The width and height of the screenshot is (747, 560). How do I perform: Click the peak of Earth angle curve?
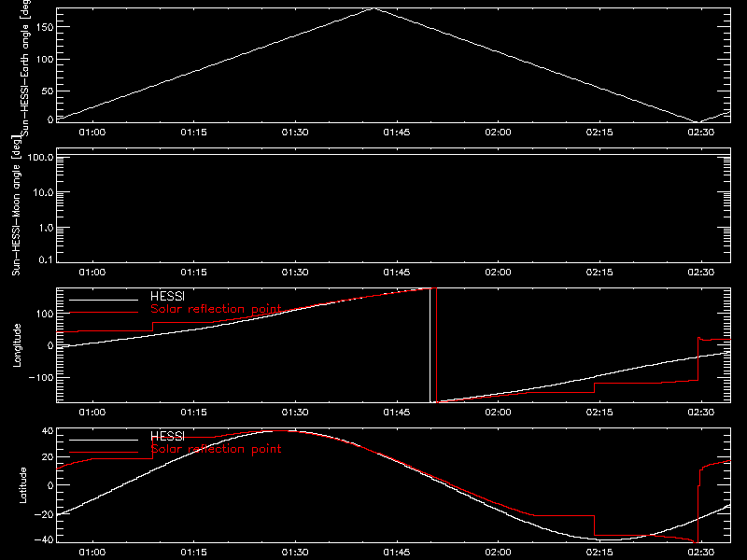(x=373, y=8)
